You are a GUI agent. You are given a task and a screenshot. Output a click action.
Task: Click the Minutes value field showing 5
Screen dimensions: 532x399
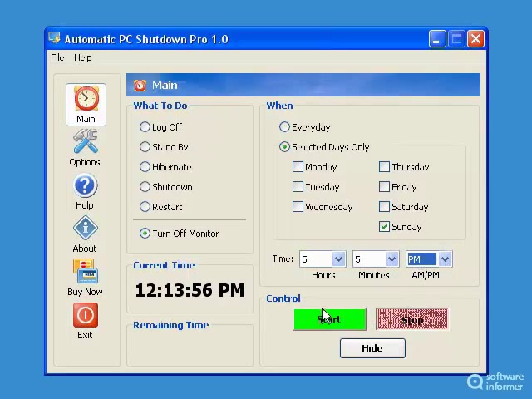point(369,259)
